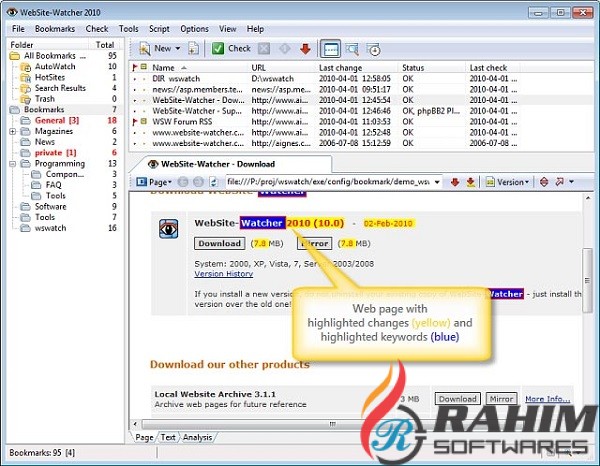The image size is (600, 466).
Task: Open the New button dropdown arrow
Action: (178, 49)
